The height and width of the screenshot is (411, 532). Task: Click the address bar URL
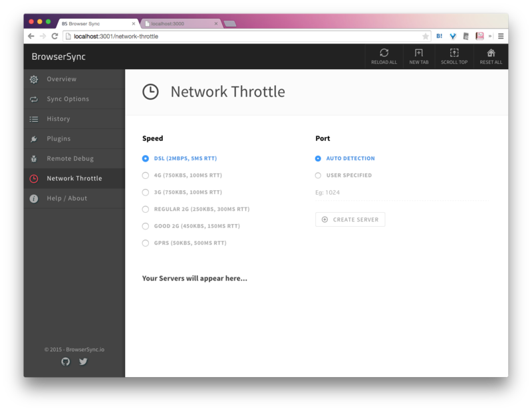click(x=116, y=37)
